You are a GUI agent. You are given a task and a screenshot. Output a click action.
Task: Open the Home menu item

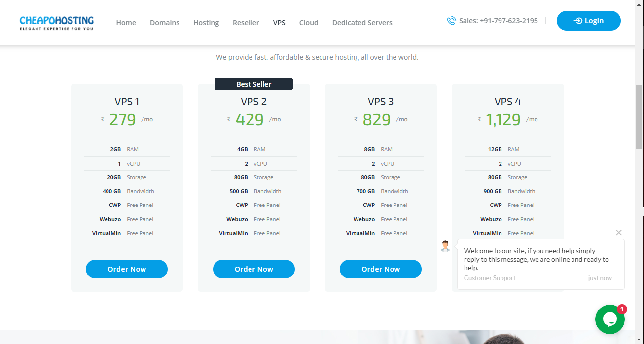(126, 23)
